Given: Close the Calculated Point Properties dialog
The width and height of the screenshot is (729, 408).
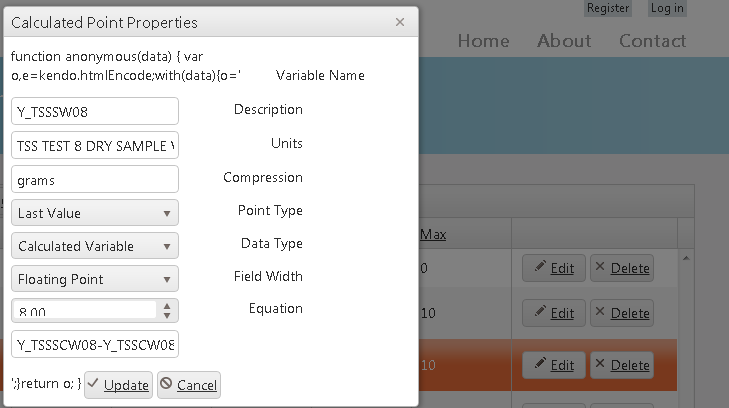Looking at the screenshot, I should [400, 22].
